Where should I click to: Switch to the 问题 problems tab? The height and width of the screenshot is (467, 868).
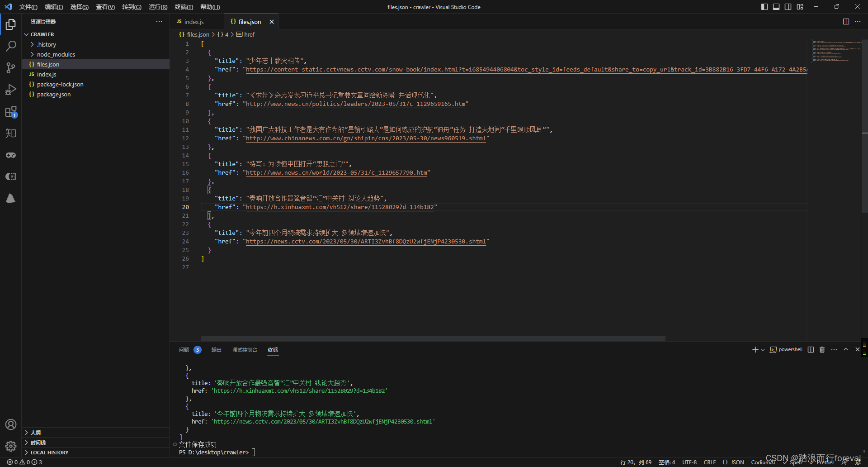click(x=190, y=350)
